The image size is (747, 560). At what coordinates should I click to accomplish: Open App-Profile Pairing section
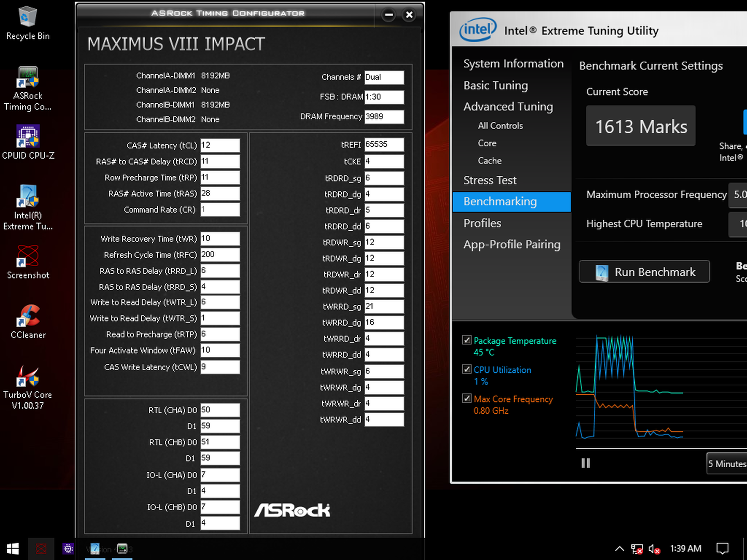(x=511, y=244)
